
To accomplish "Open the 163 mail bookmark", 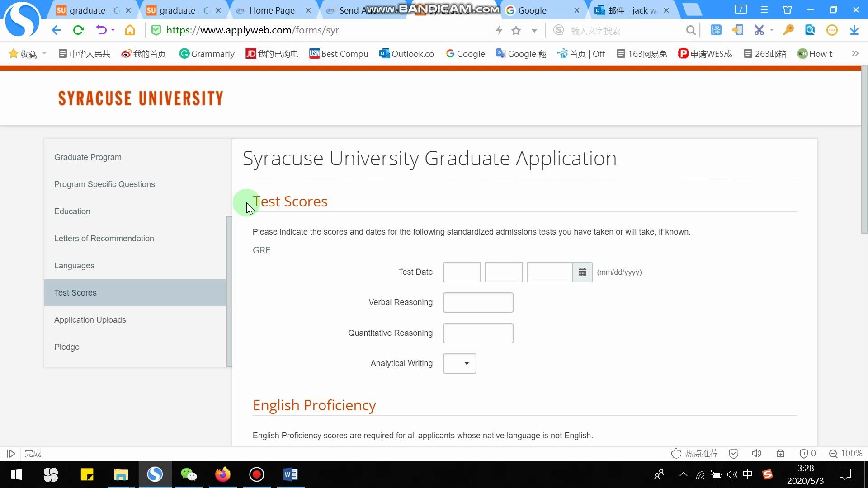I will pyautogui.click(x=642, y=54).
